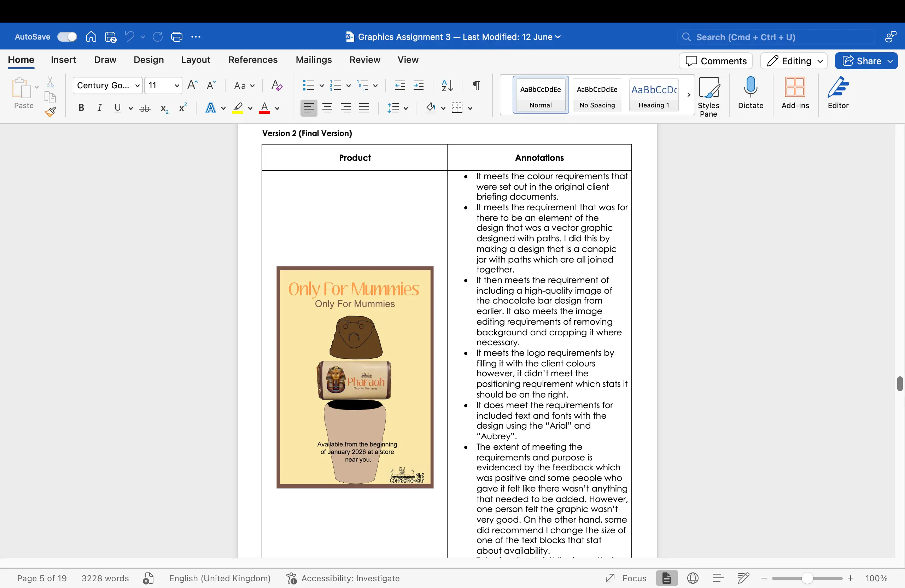The width and height of the screenshot is (905, 588).
Task: Select the Sort icon
Action: click(x=447, y=86)
